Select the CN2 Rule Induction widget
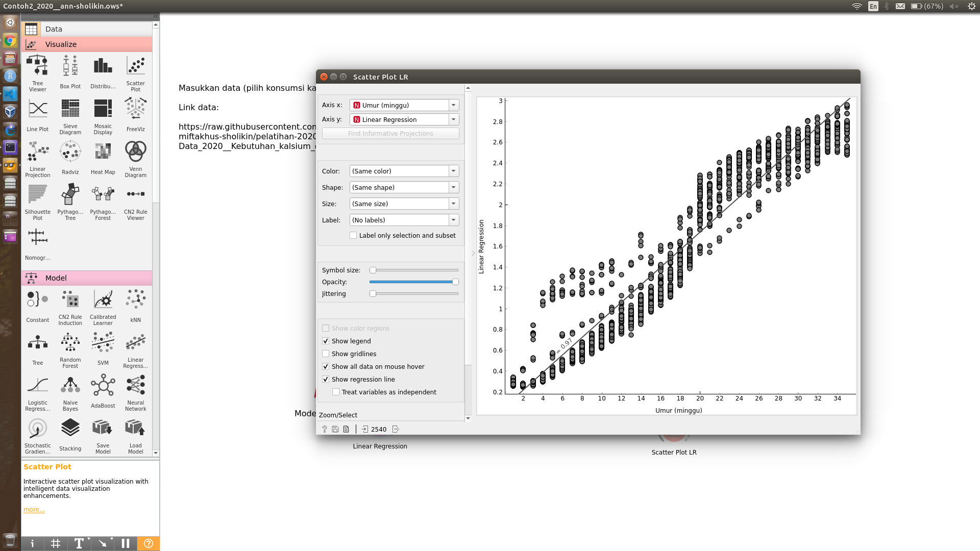Viewport: 980px width, 551px height. click(70, 307)
